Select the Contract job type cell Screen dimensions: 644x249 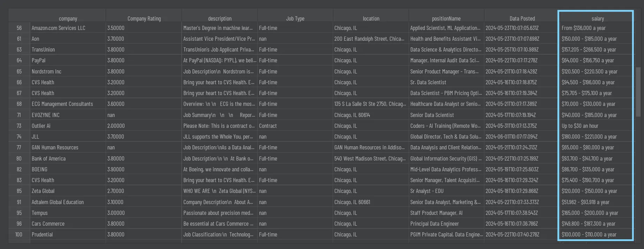click(295, 126)
